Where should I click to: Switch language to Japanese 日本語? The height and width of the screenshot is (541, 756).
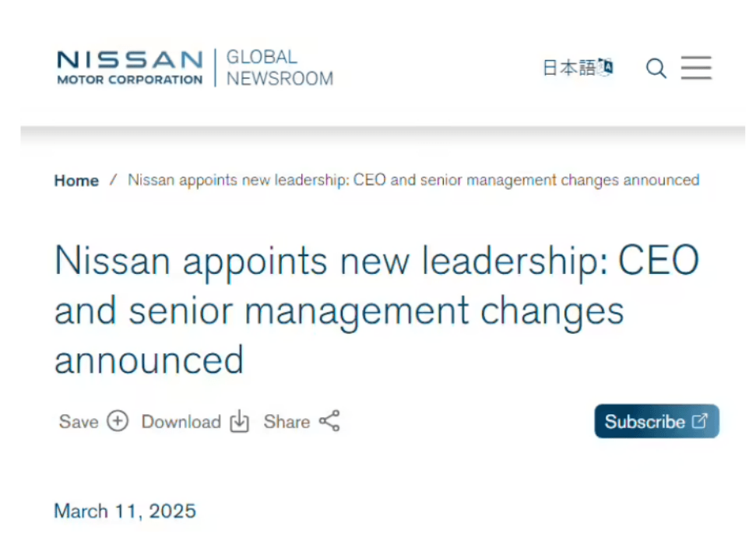coord(569,68)
